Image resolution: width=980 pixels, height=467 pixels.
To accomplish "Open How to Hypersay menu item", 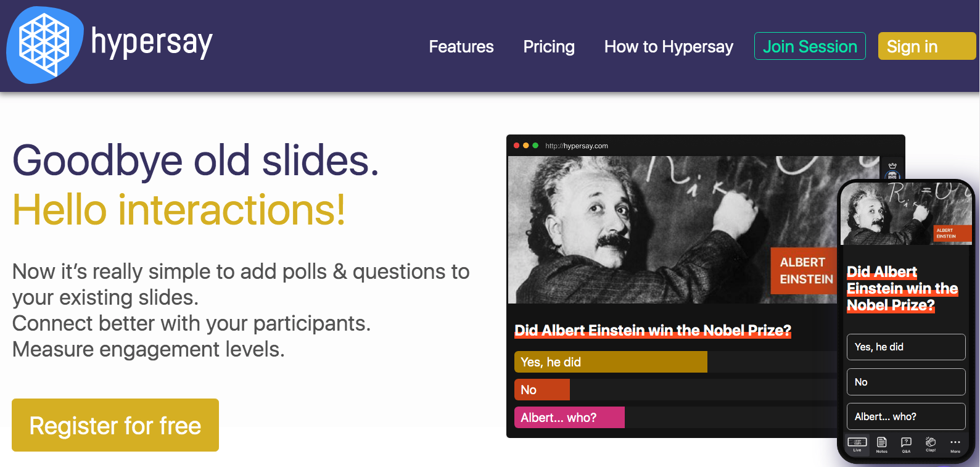I will [x=669, y=47].
